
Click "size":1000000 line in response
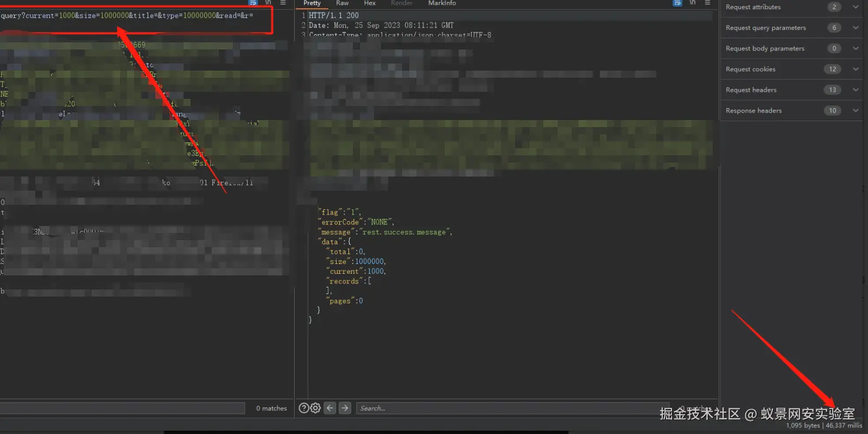(x=356, y=261)
